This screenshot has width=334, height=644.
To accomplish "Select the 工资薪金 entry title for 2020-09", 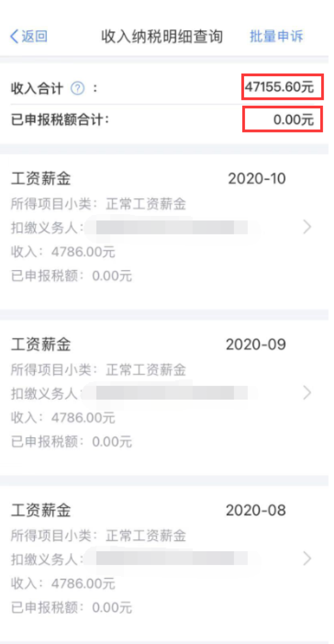I will 41,345.
